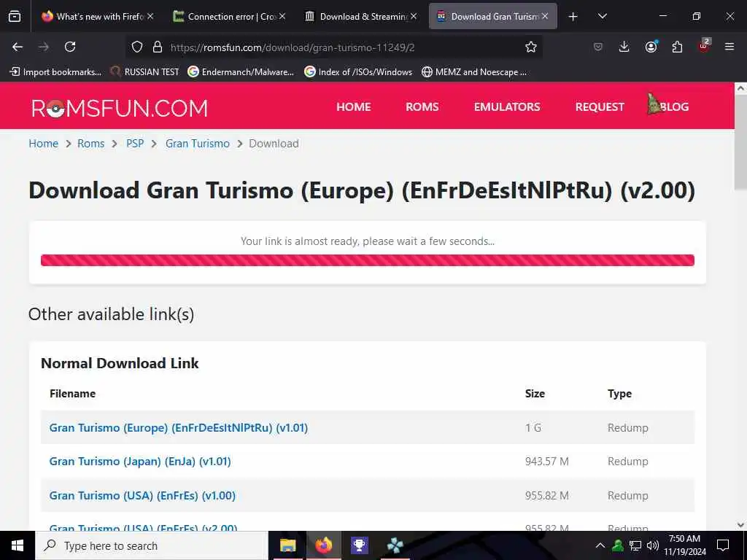Close the Connection error tab
Screen dimensions: 747x560
point(282,16)
